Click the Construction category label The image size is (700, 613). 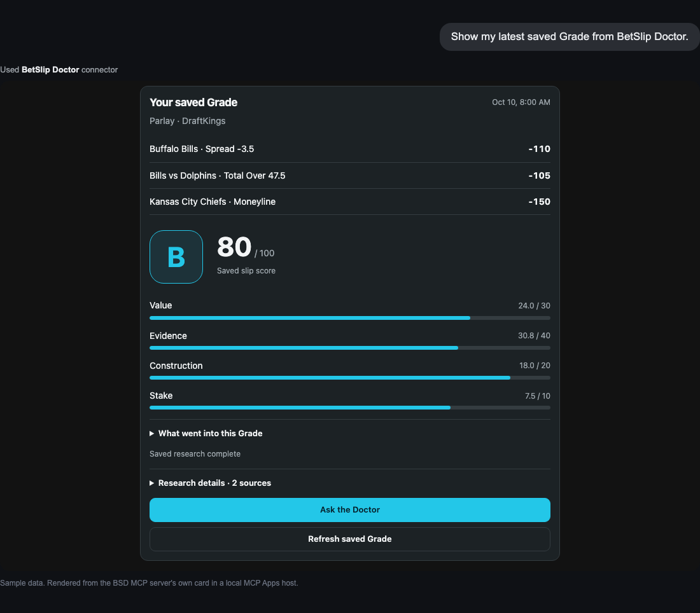pyautogui.click(x=176, y=366)
